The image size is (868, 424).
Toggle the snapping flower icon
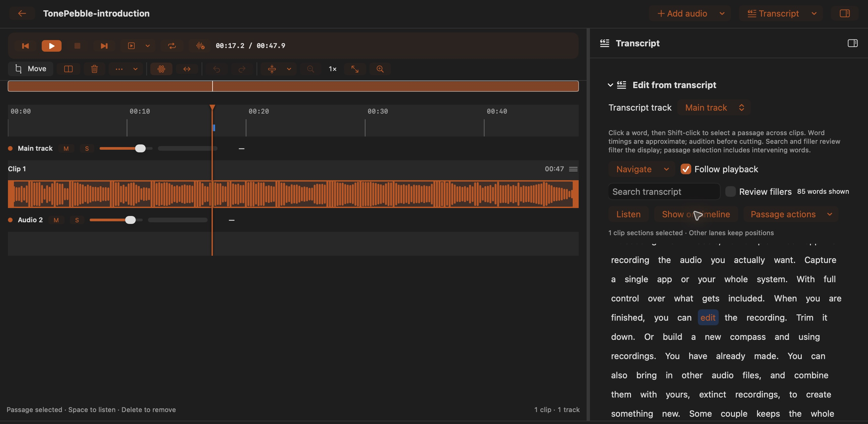(x=162, y=69)
